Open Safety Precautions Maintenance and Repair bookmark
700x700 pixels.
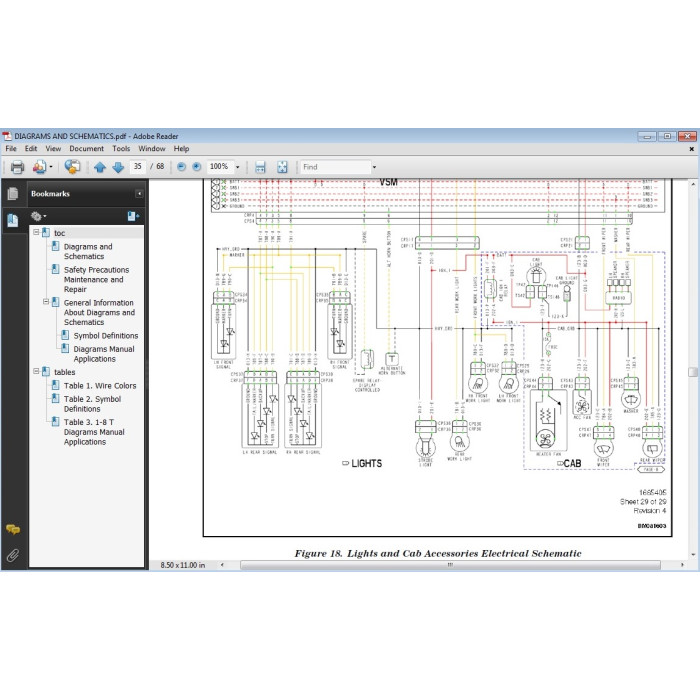(x=96, y=279)
